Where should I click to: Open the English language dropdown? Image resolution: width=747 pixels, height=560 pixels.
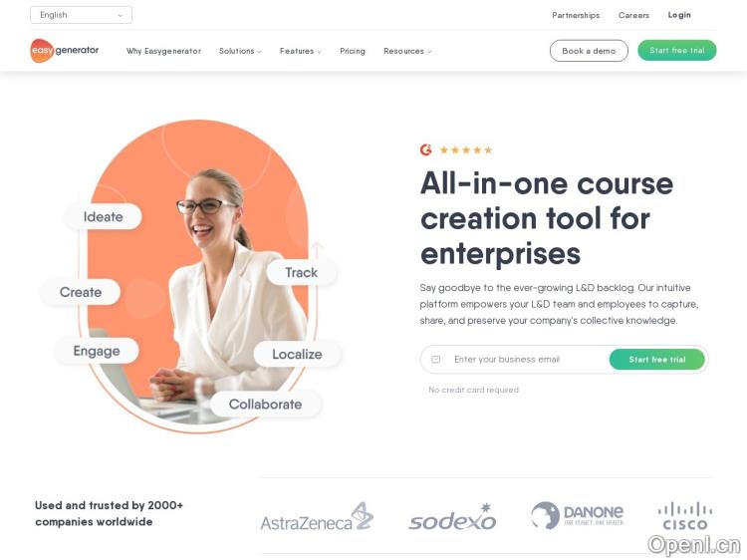pyautogui.click(x=81, y=15)
